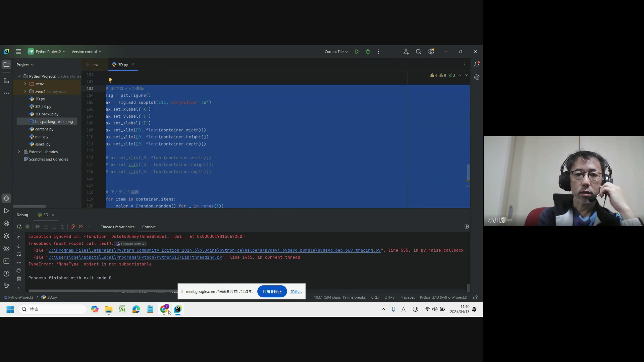The height and width of the screenshot is (362, 644).
Task: Toggle read-only lock icon in status bar
Action: (475, 297)
